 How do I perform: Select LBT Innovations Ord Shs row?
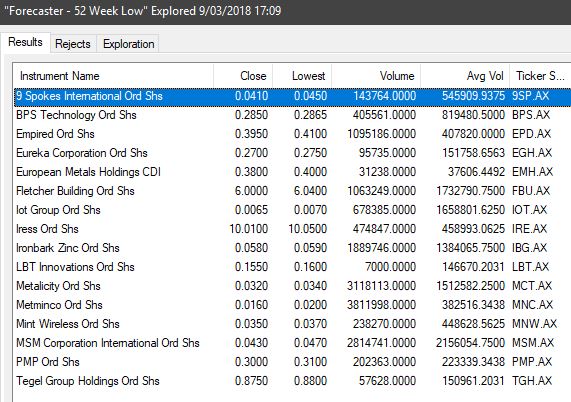pyautogui.click(x=292, y=267)
